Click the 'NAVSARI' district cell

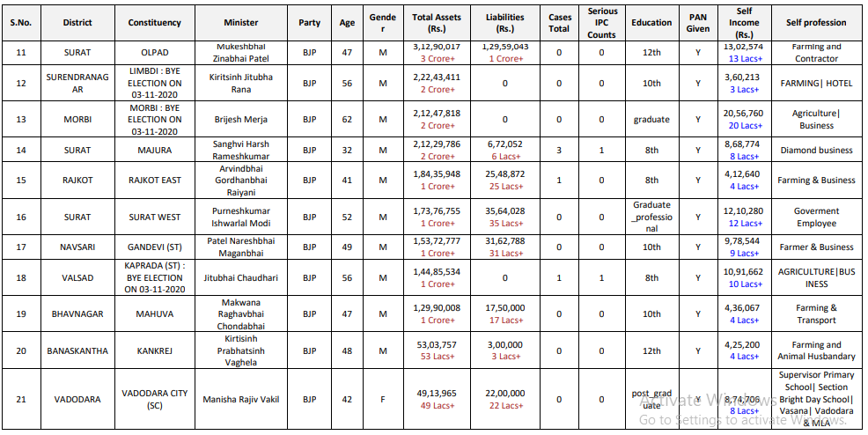coord(77,247)
